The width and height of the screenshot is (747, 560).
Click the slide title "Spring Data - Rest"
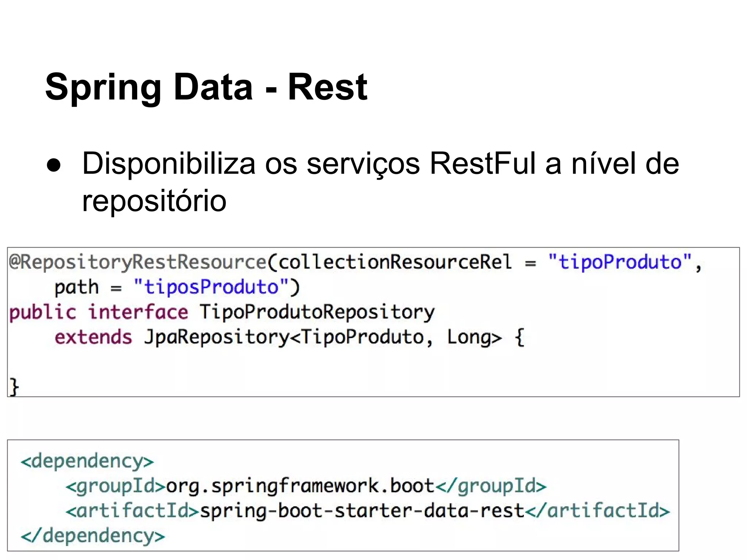206,87
